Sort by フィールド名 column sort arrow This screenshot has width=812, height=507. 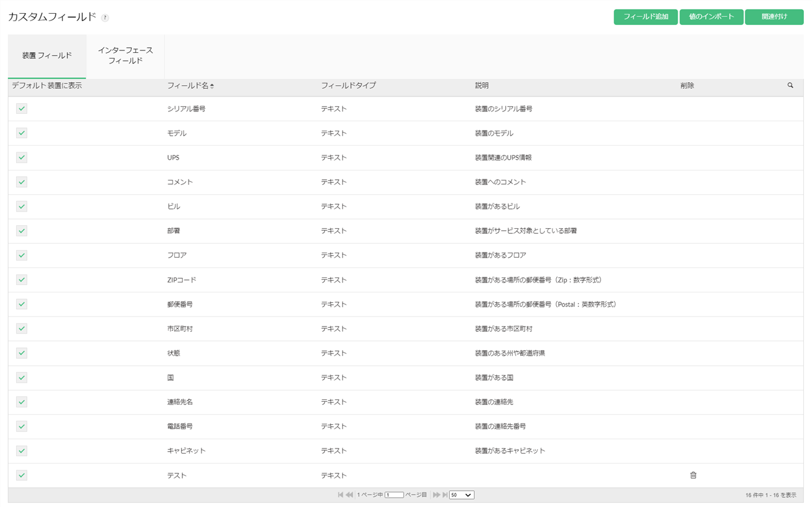pos(212,86)
